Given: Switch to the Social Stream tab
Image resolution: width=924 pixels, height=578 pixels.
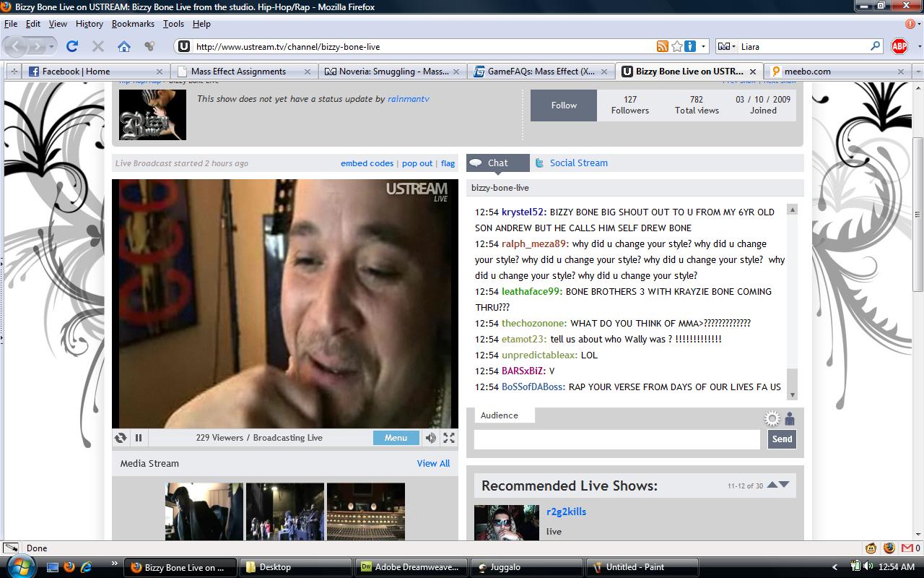Looking at the screenshot, I should click(578, 163).
